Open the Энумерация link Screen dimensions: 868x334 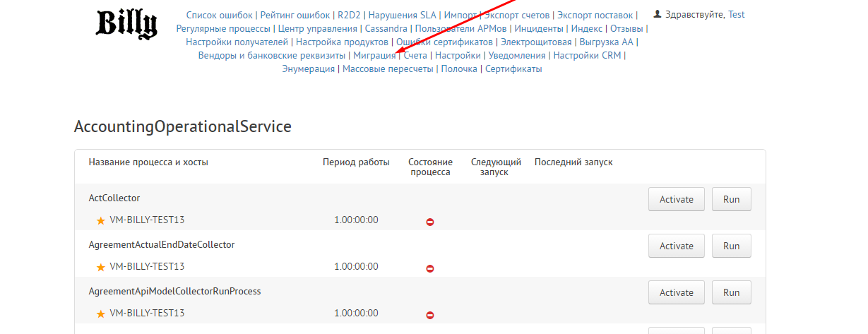309,68
